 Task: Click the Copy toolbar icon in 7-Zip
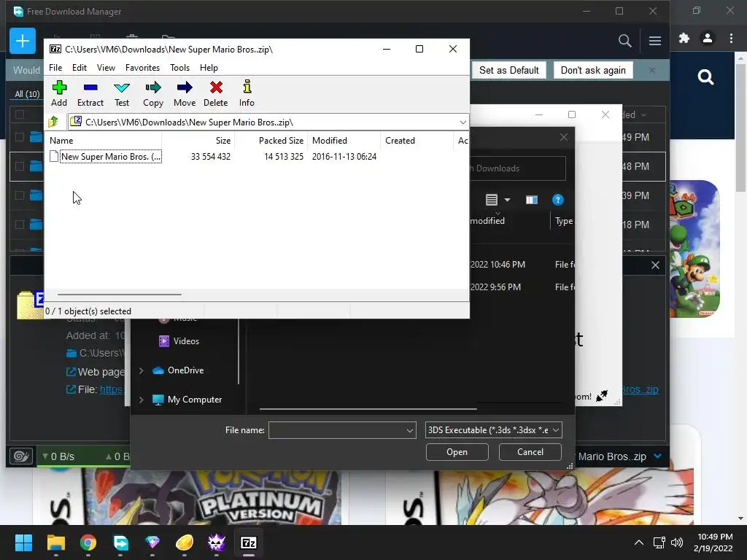pos(153,93)
